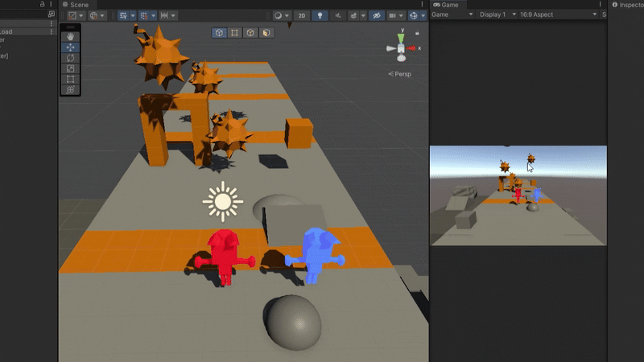Open the gizmos dropdown arrow
This screenshot has height=362, width=644.
(423, 15)
